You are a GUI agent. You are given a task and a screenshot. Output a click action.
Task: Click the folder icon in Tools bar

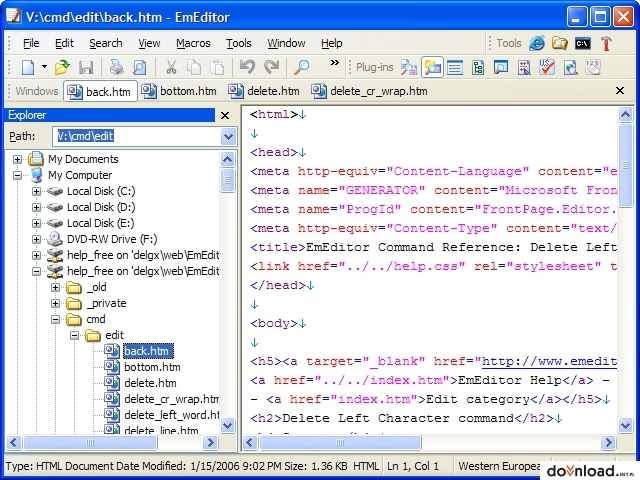560,43
